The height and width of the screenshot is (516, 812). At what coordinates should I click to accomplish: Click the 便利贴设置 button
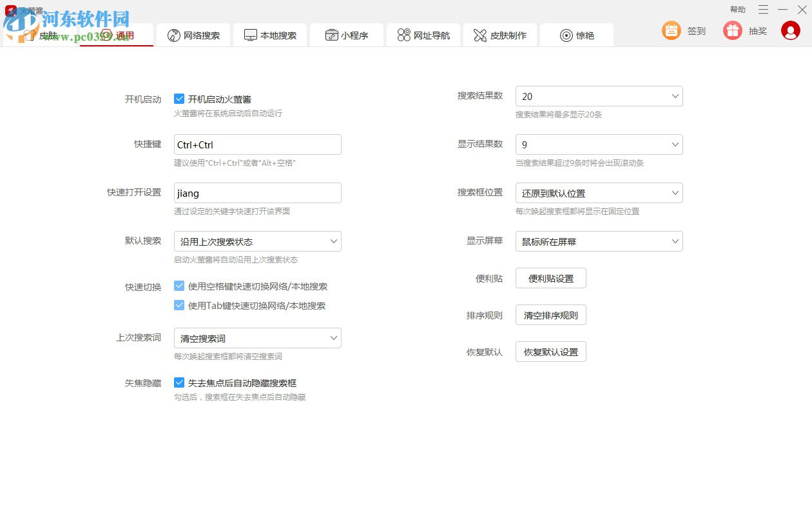(550, 278)
